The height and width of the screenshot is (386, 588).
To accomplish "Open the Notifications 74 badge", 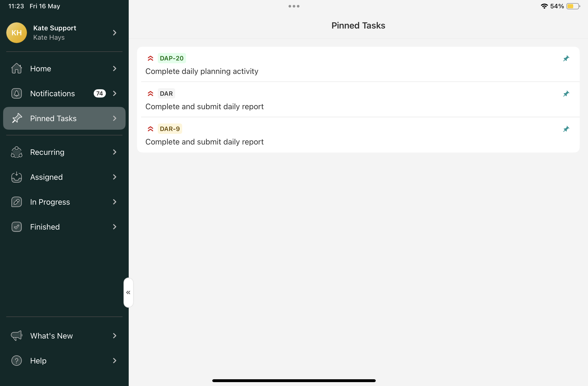I will (100, 93).
